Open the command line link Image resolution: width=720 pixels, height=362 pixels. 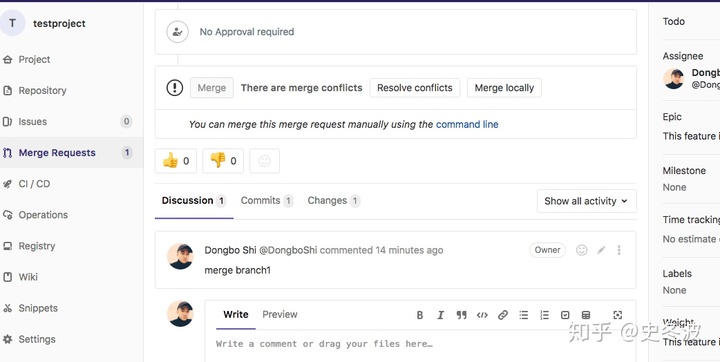pyautogui.click(x=467, y=124)
